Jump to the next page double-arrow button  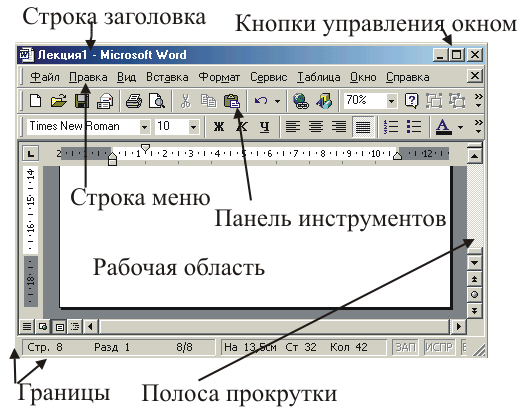pos(475,311)
